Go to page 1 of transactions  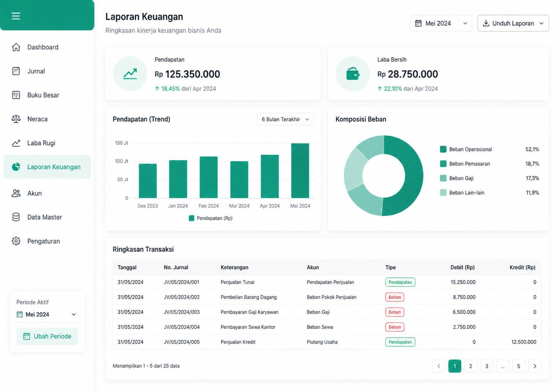click(x=455, y=366)
